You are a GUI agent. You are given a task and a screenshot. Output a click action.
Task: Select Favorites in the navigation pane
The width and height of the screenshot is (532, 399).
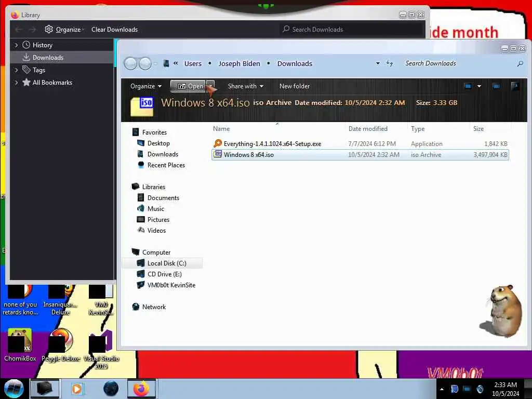154,132
